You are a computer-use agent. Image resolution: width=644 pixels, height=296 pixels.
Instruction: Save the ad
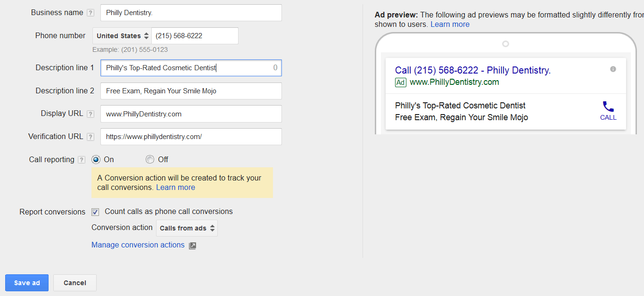point(27,283)
